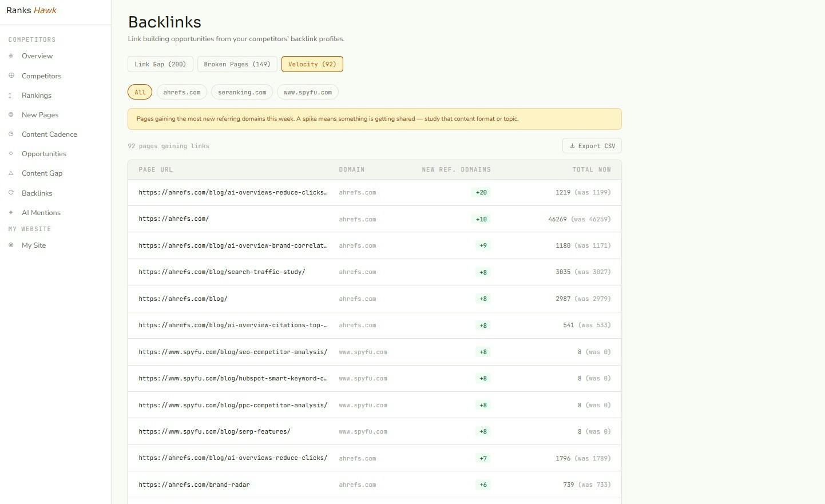The width and height of the screenshot is (825, 504).
Task: Click the Rankings arrows icon
Action: (10, 96)
